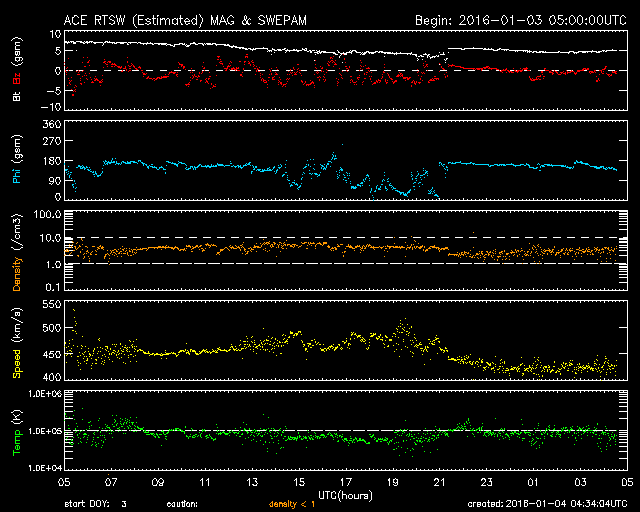Click the 'start DOY: 3' text
Image resolution: width=640 pixels, height=512 pixels.
coord(96,504)
